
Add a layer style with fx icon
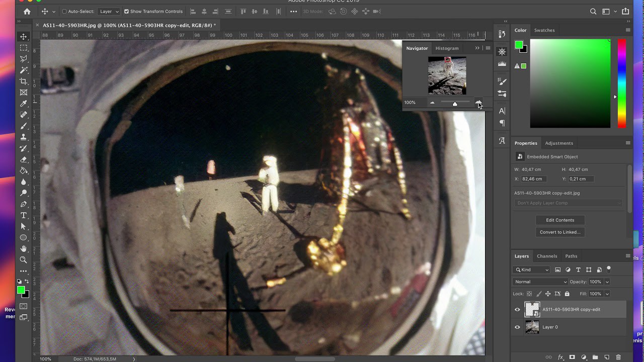click(560, 357)
